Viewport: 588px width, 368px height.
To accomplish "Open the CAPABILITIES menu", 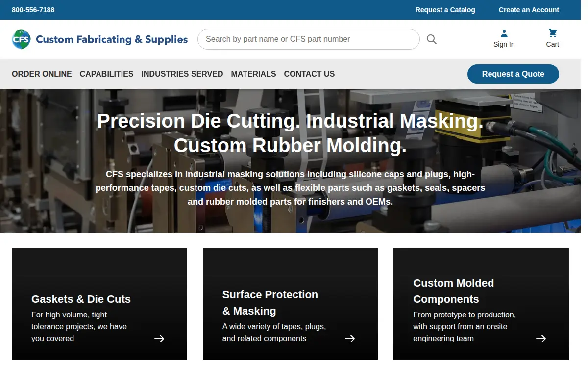I will (x=106, y=74).
